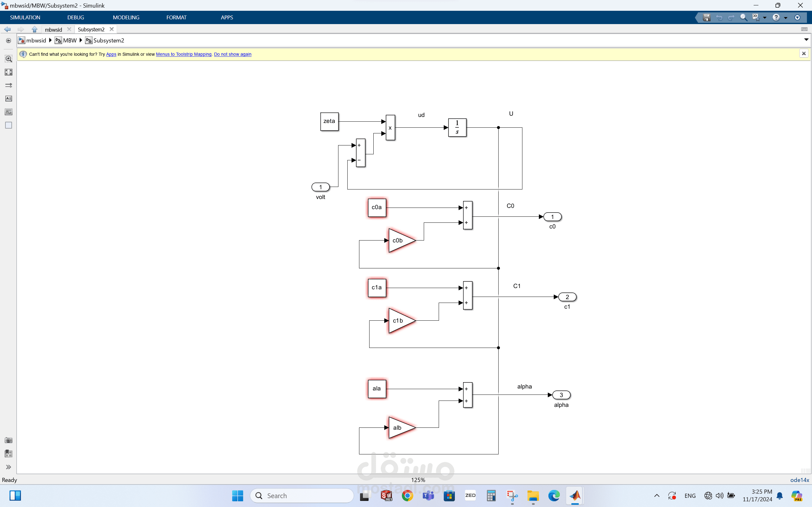Click the Find magnifier icon

click(x=743, y=17)
